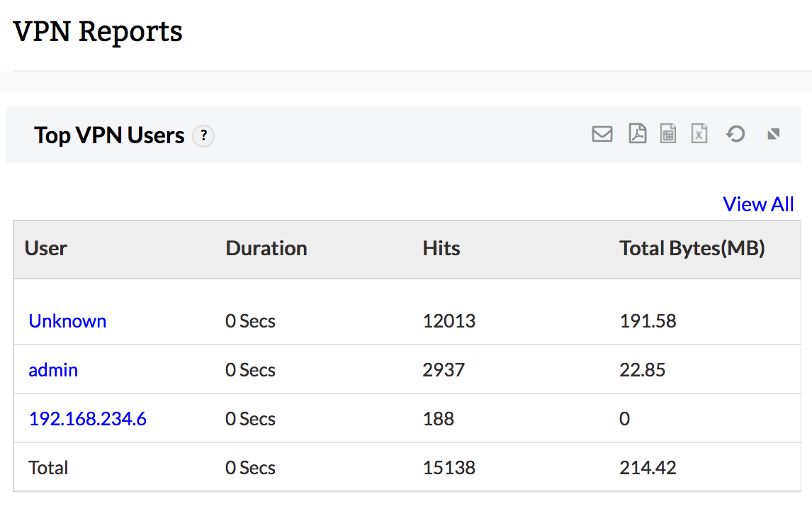Maximize the Top VPN Users widget
This screenshot has height=509, width=812.
(774, 133)
